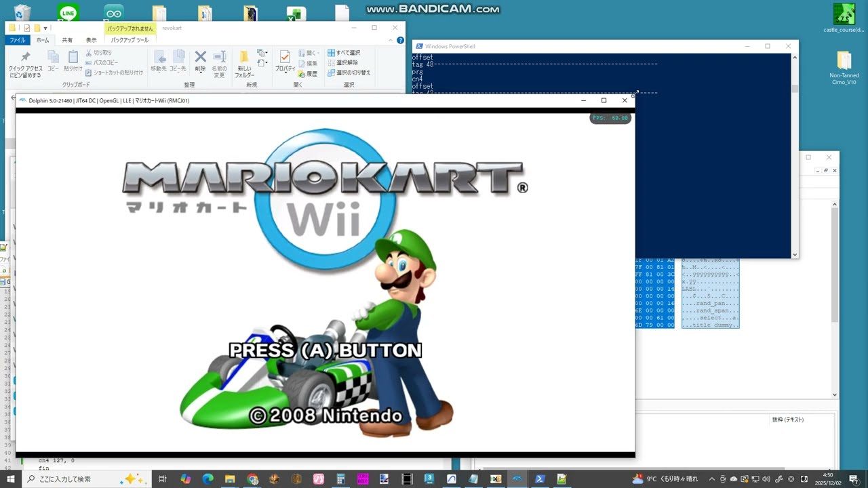Open Chrome from the taskbar
This screenshot has height=488, width=868.
click(252, 479)
